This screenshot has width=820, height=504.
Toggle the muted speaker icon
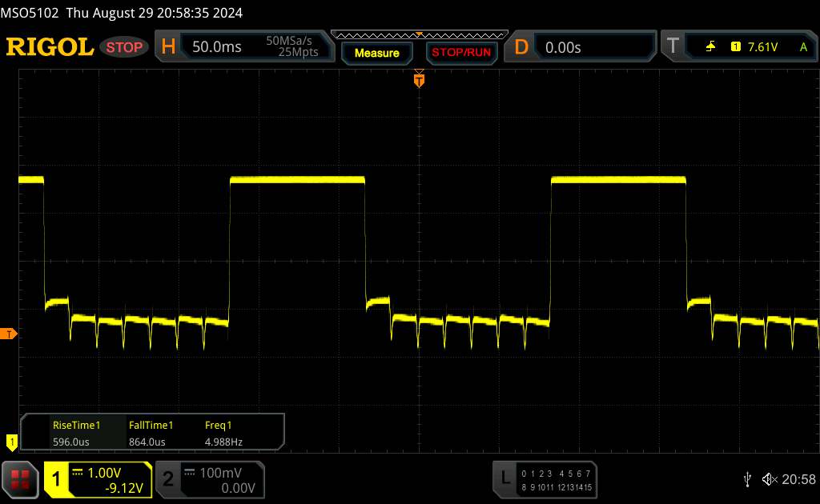pos(770,479)
